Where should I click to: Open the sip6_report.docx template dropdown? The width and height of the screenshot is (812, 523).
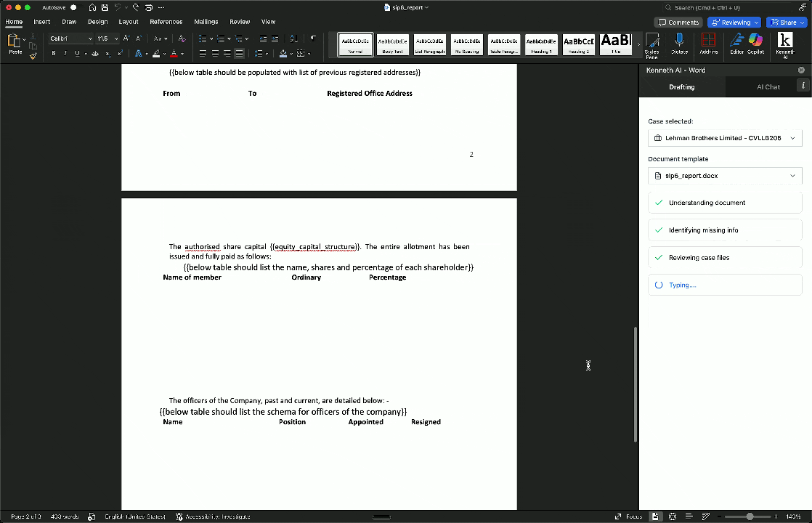pos(724,175)
